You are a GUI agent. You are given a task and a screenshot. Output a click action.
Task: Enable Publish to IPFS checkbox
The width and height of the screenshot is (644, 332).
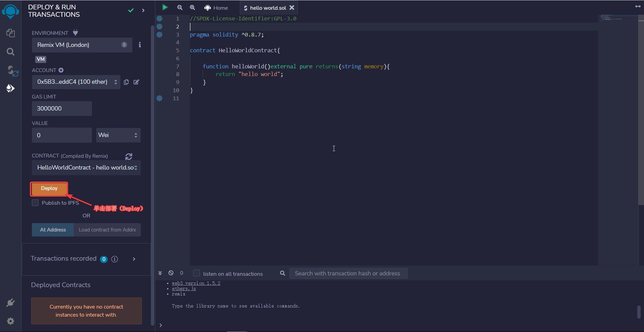coord(35,203)
